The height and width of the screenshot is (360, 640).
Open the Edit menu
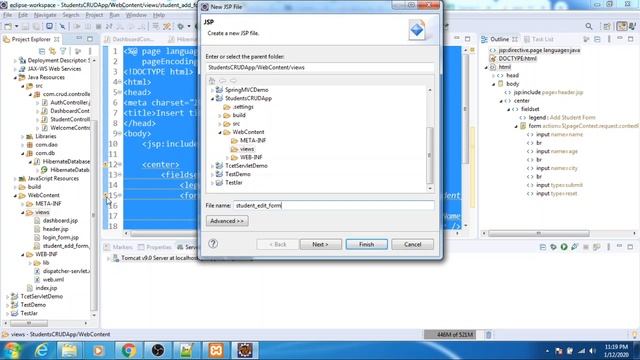click(x=23, y=15)
